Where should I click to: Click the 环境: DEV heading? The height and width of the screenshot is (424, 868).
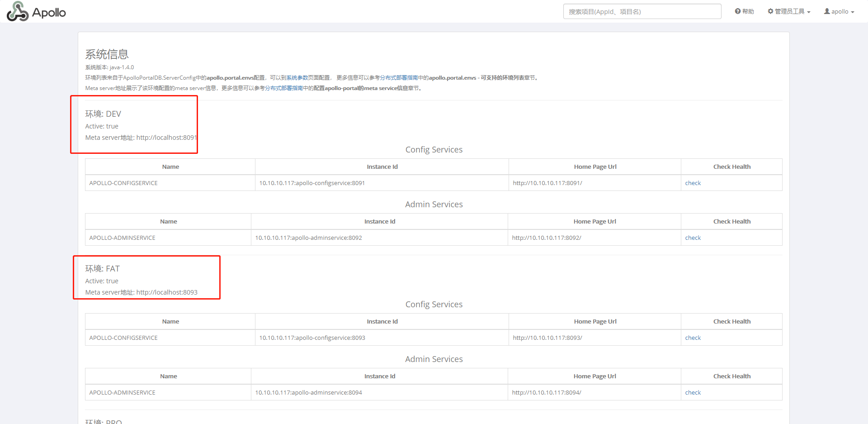click(103, 114)
